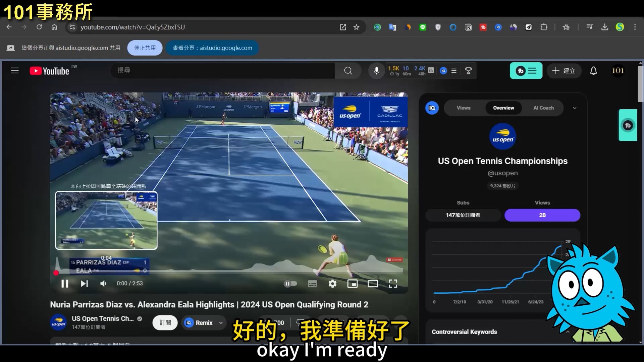
Task: Click 停止共用 stop sharing button
Action: (x=145, y=48)
